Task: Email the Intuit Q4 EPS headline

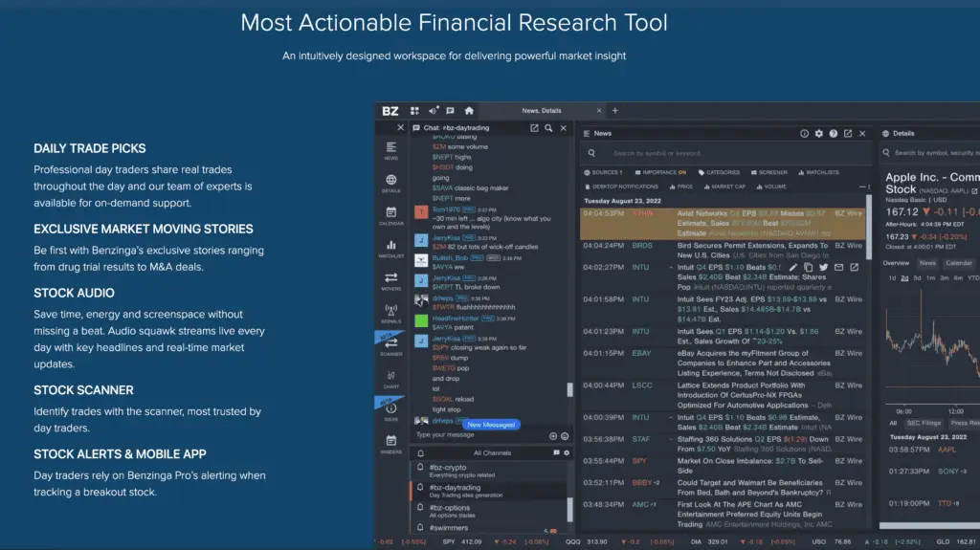Action: point(838,267)
